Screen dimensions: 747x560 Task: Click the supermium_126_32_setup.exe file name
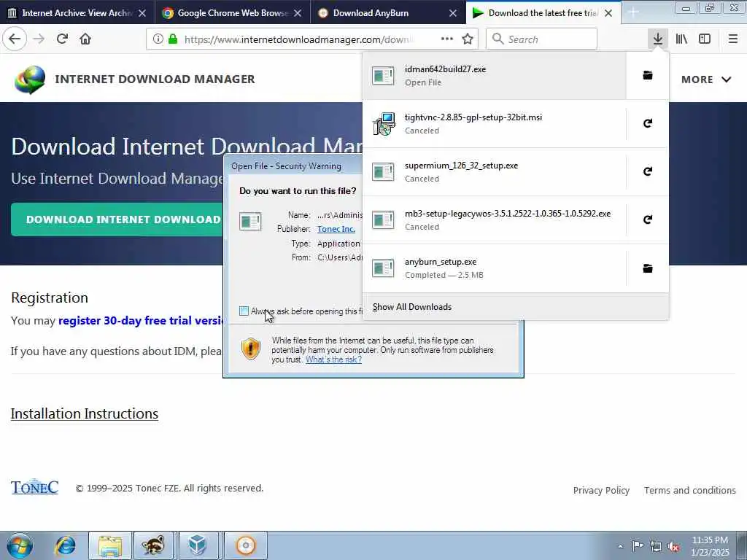click(x=461, y=166)
